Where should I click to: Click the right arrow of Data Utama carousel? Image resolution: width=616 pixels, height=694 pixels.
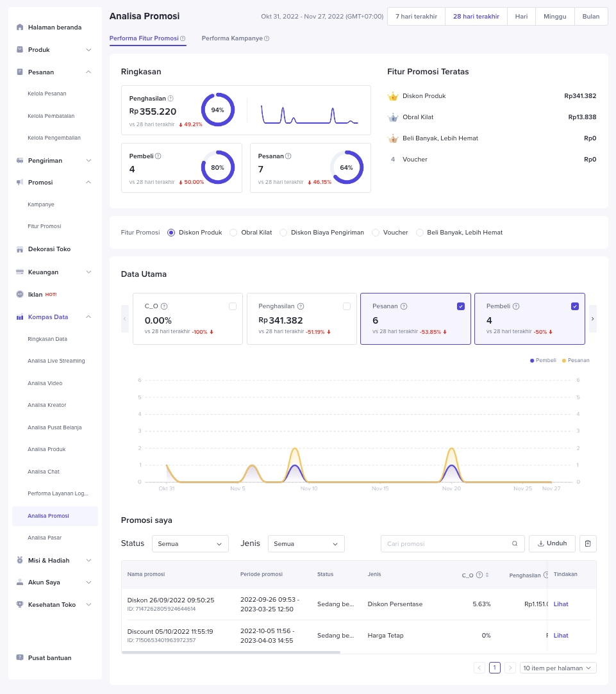coord(592,318)
